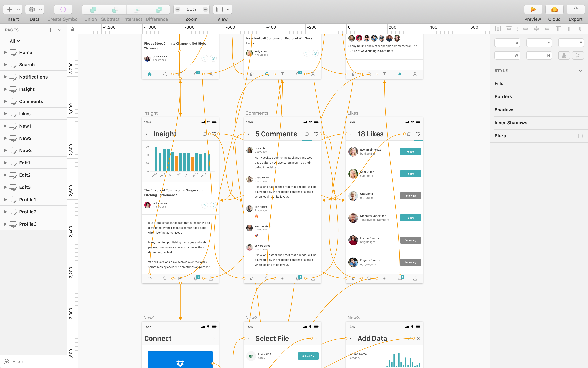Expand the Comments page disclosure triangle

coord(5,101)
